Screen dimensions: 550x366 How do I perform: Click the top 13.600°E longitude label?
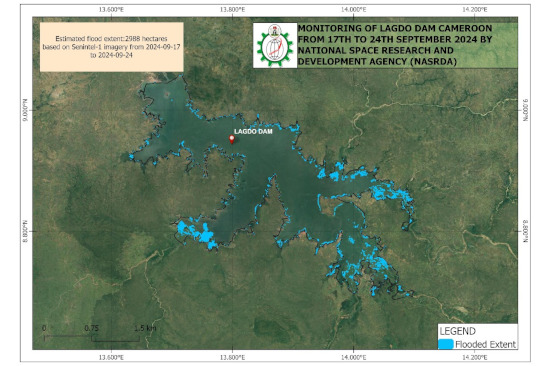click(111, 9)
